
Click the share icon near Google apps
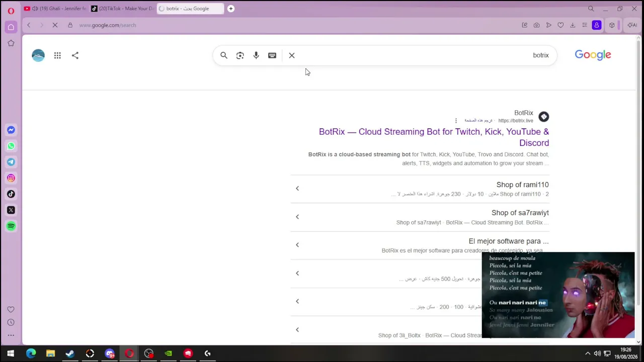[x=75, y=55]
